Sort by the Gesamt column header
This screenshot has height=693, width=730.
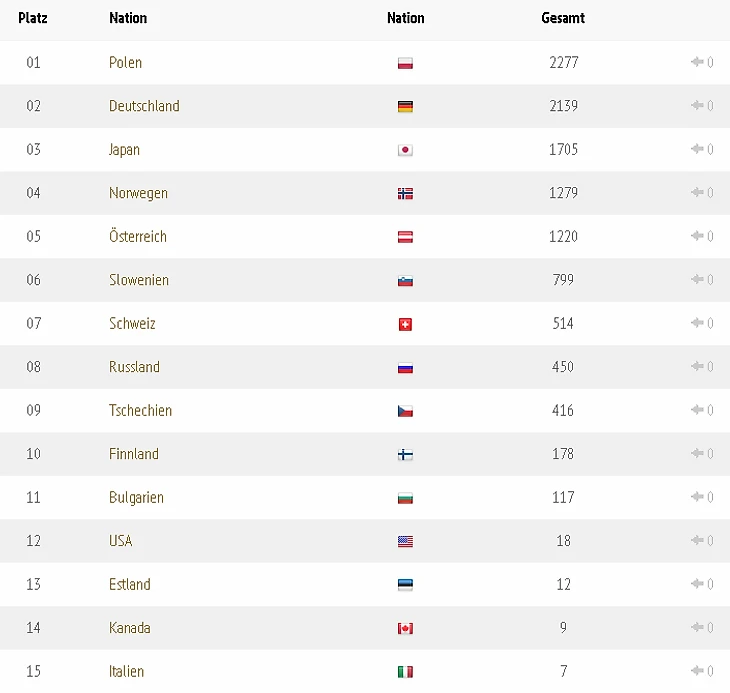563,18
